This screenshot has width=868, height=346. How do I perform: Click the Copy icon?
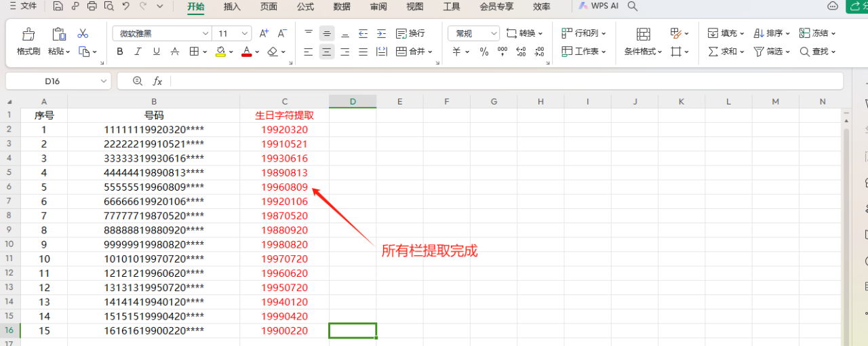pos(84,52)
